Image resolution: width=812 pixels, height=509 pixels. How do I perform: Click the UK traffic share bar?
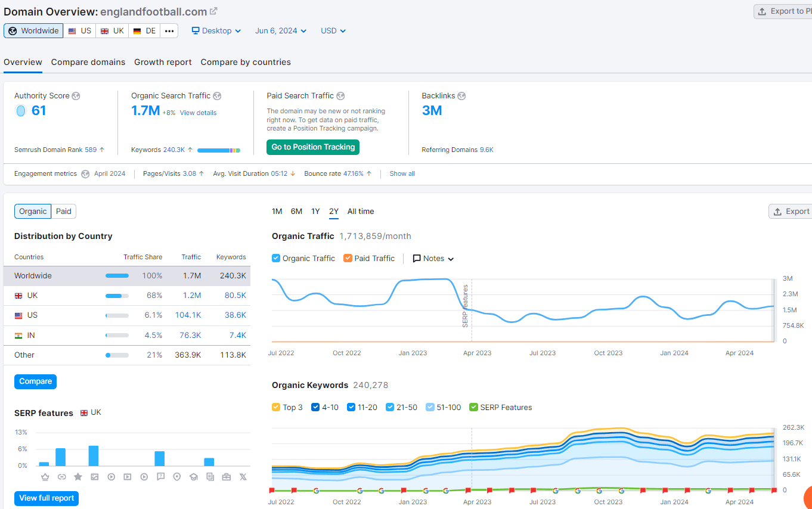click(117, 296)
